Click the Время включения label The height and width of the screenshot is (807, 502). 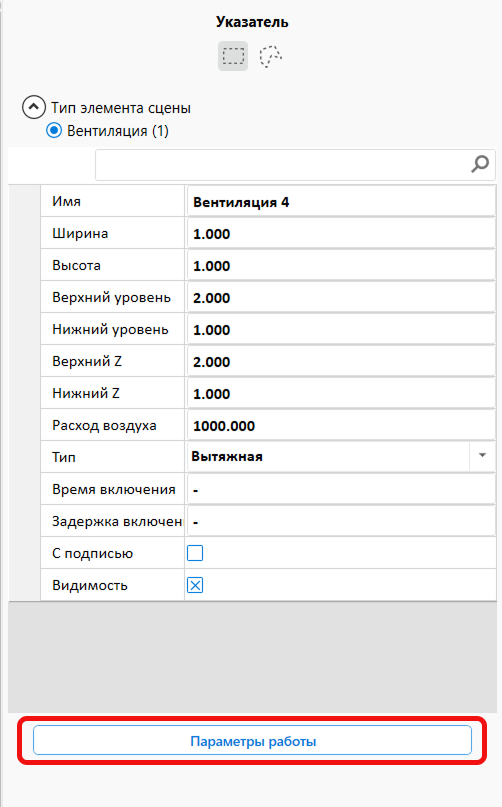(x=114, y=489)
